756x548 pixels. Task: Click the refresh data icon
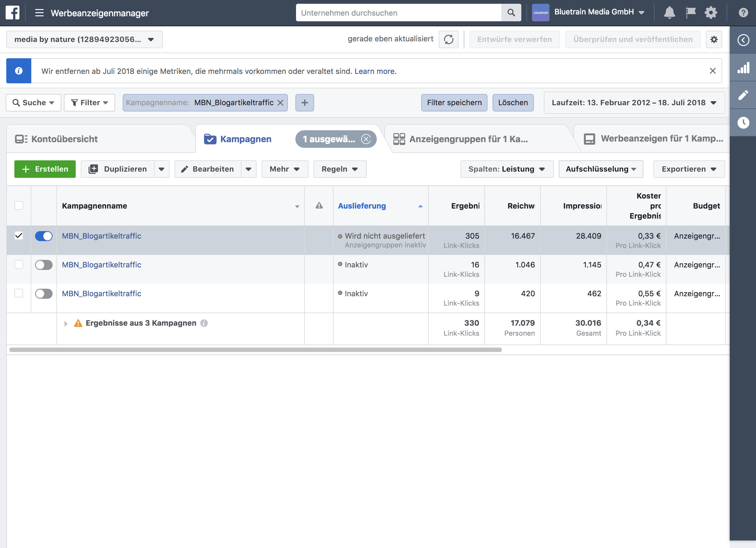point(448,39)
